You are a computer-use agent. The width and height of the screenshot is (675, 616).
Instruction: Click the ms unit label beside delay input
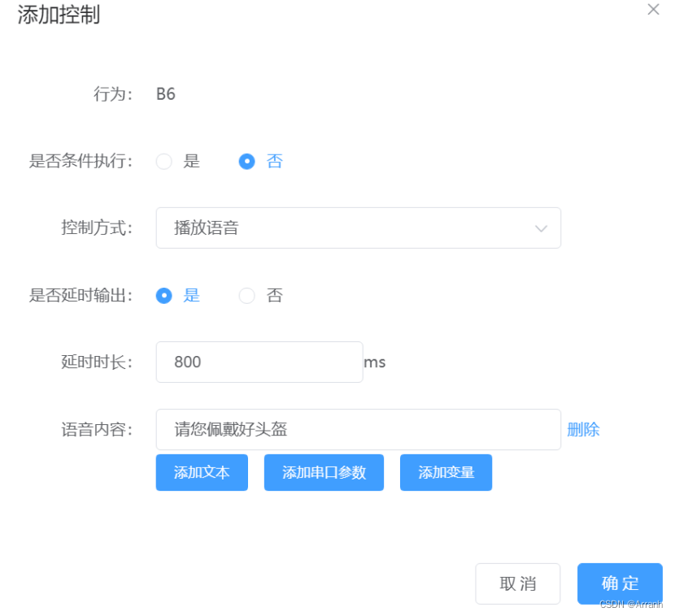pyautogui.click(x=374, y=362)
